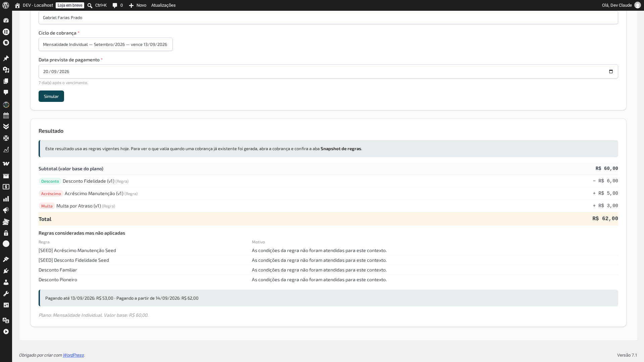Click the Simular button
Image resolution: width=644 pixels, height=362 pixels.
(x=51, y=96)
